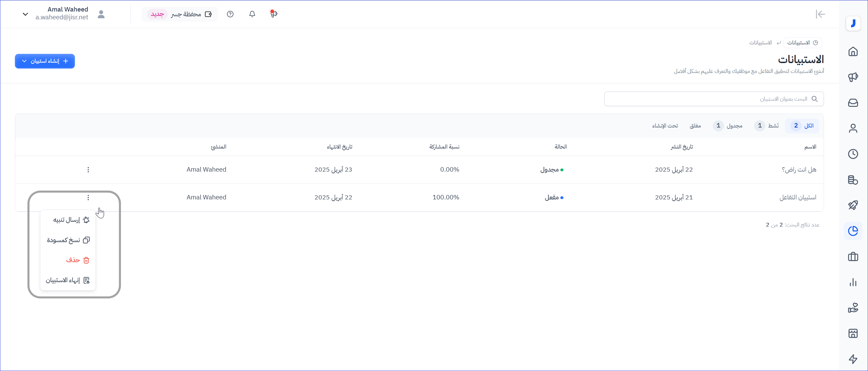
Task: Open the megaphone announcements sidebar icon
Action: coord(853,77)
